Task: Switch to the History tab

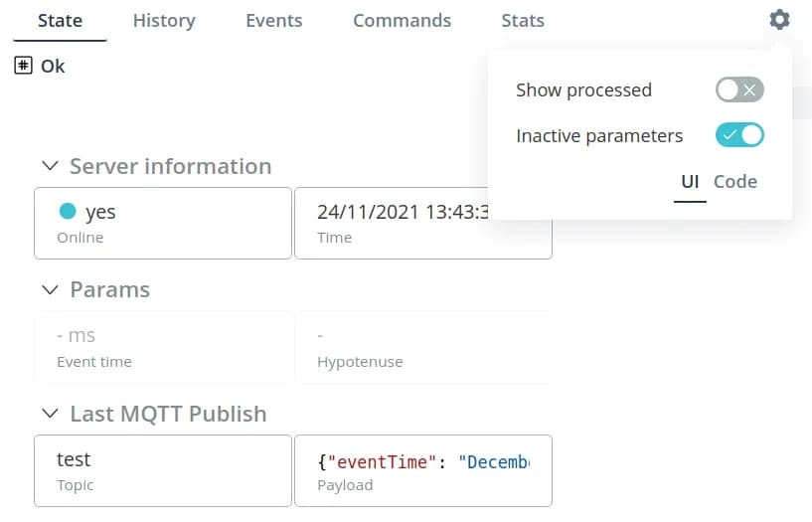Action: click(164, 21)
